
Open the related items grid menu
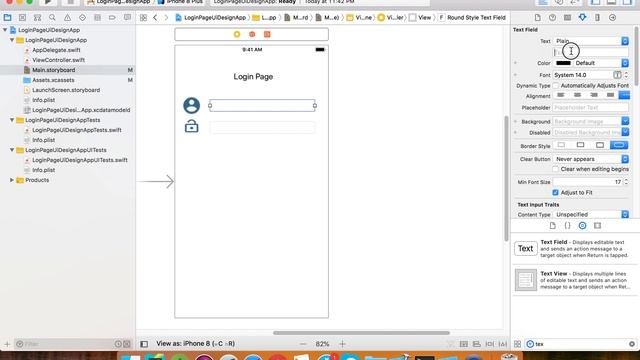pos(143,18)
